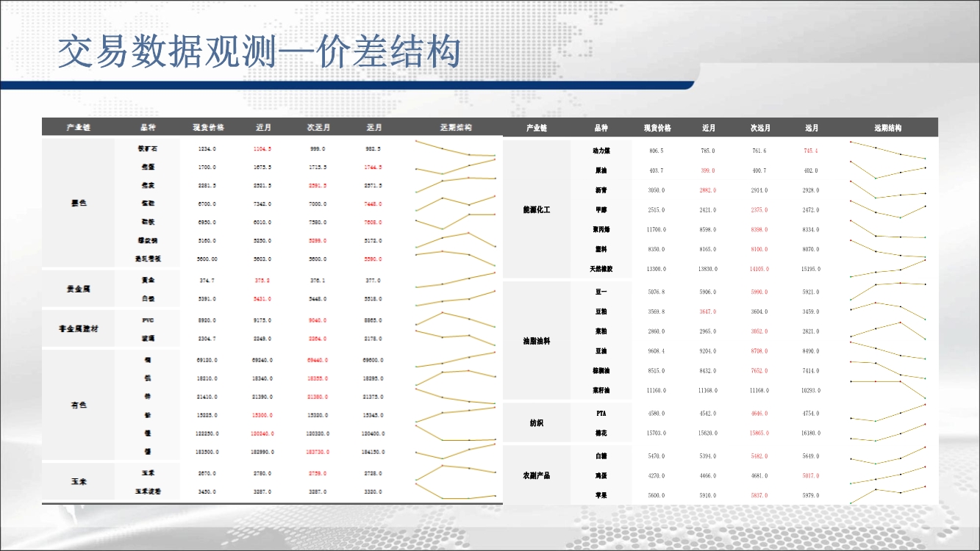Click the far-month value 184150.0
This screenshot has height=551, width=980.
tap(374, 452)
